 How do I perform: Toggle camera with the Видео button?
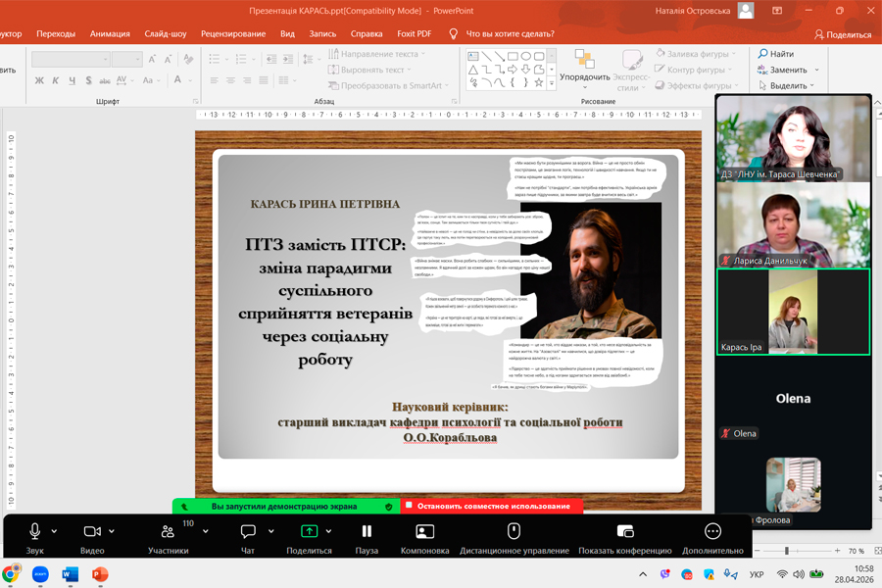click(x=92, y=532)
